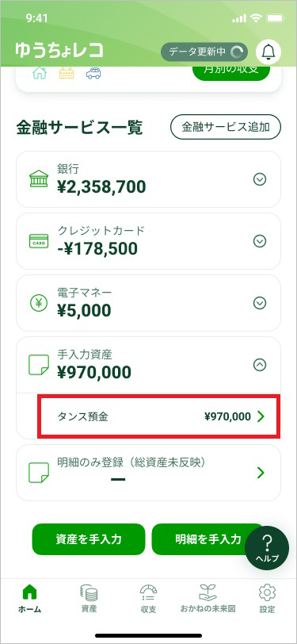Open the タンス預金 ¥970,000 entry
Screen dimensions: 297x644
pyautogui.click(x=158, y=416)
